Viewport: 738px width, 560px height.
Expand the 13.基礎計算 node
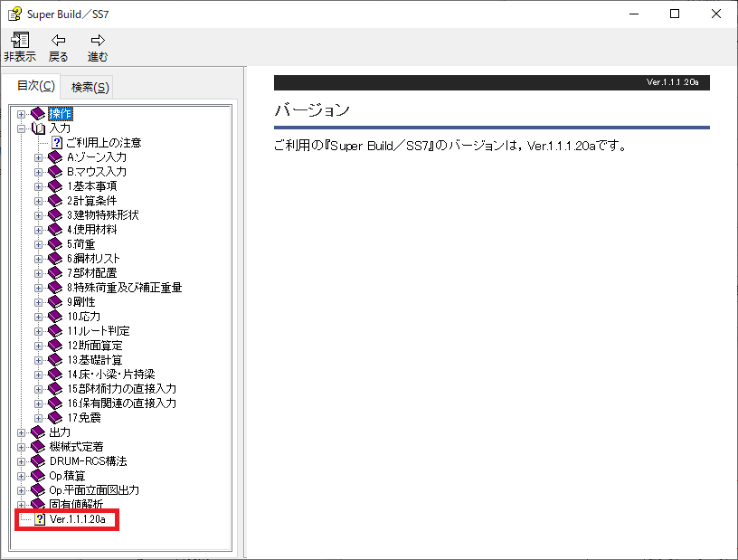(x=39, y=360)
